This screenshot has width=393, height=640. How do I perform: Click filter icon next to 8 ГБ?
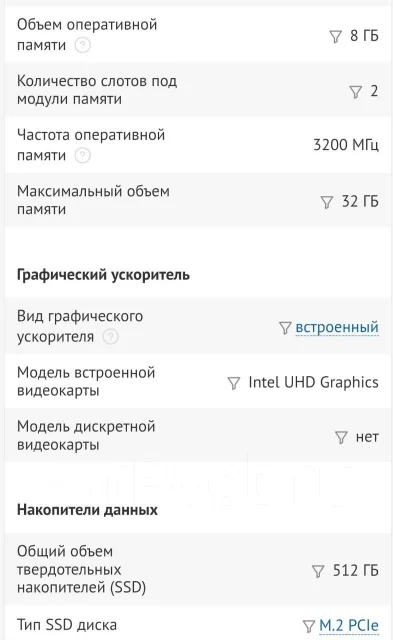click(x=335, y=37)
